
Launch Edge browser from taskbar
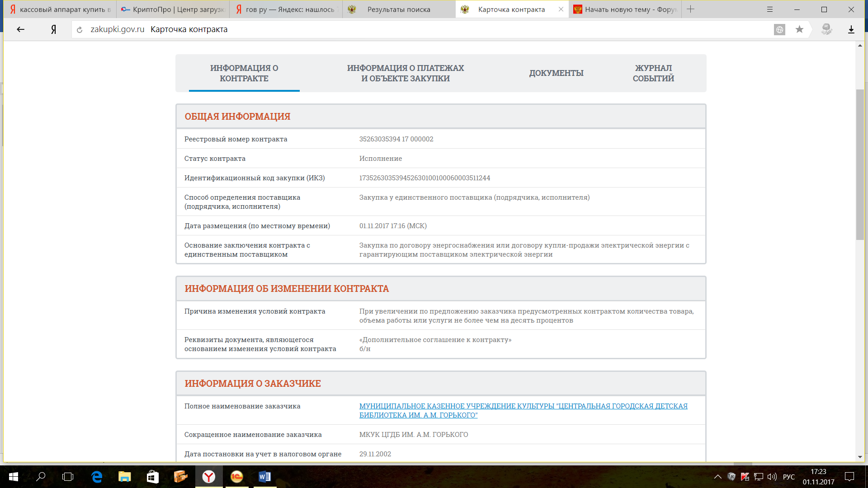tap(97, 477)
